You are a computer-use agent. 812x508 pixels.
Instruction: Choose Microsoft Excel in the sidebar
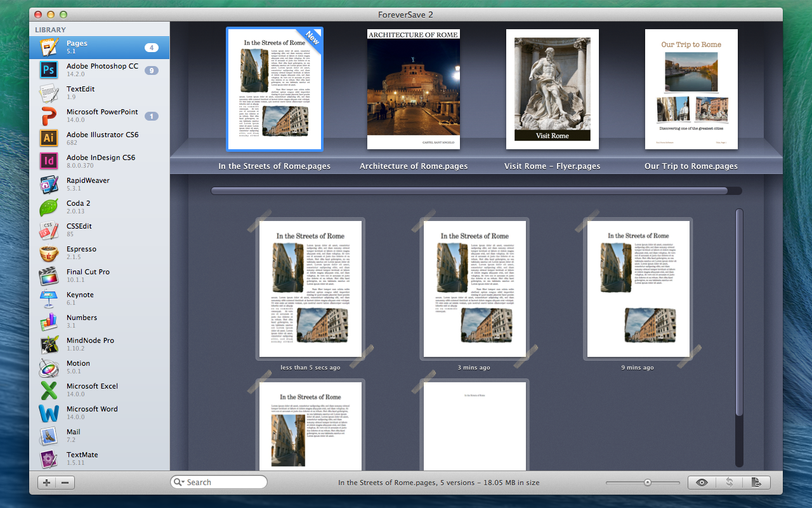[x=99, y=391]
